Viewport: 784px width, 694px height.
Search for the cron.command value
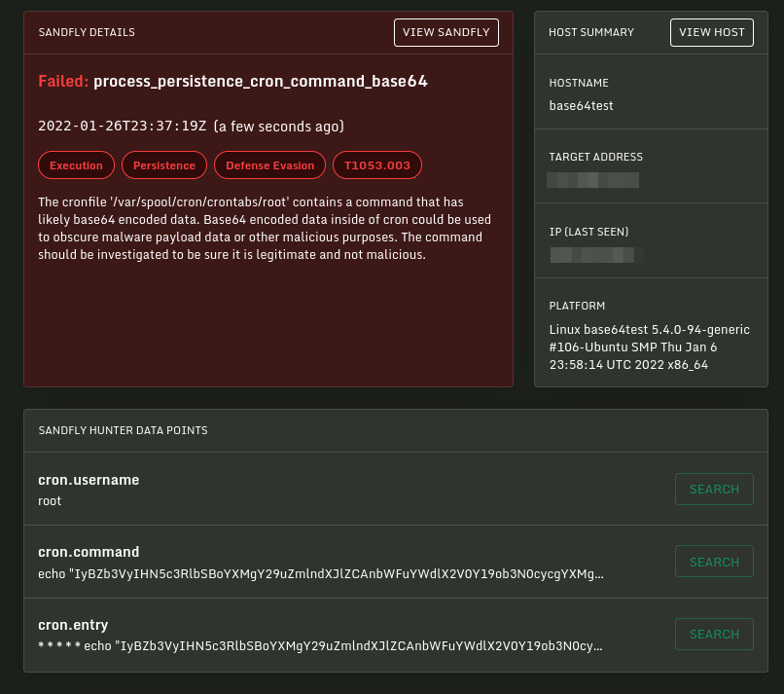pos(714,562)
